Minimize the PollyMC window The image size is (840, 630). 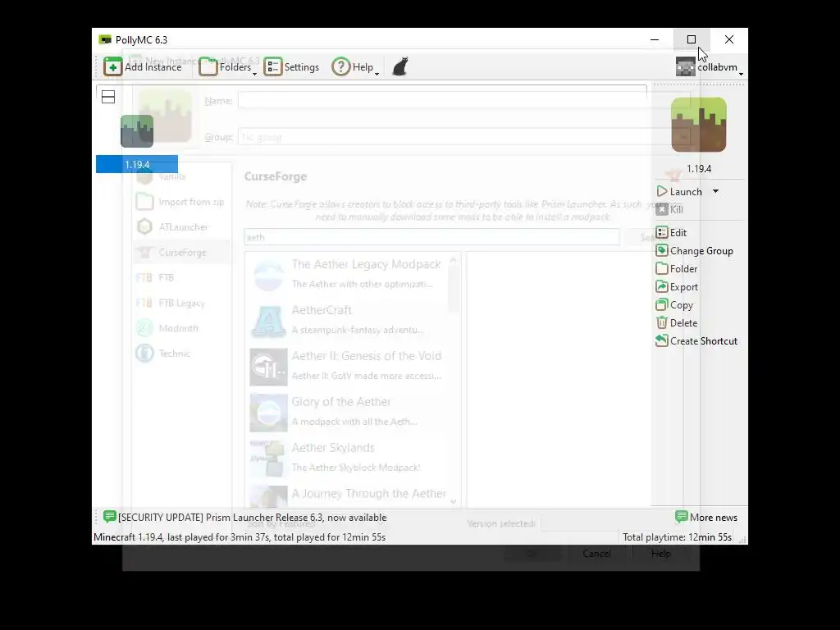point(655,39)
